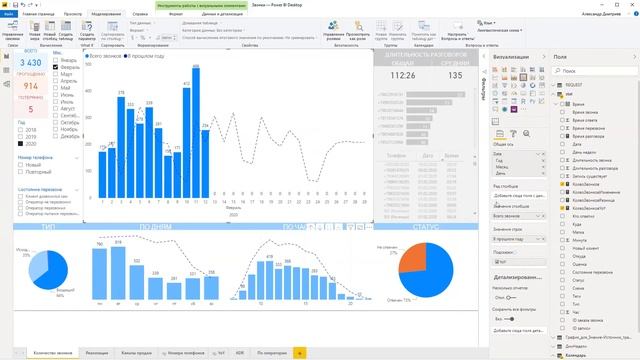Click the ellipsis for more visuals

(x=523, y=109)
